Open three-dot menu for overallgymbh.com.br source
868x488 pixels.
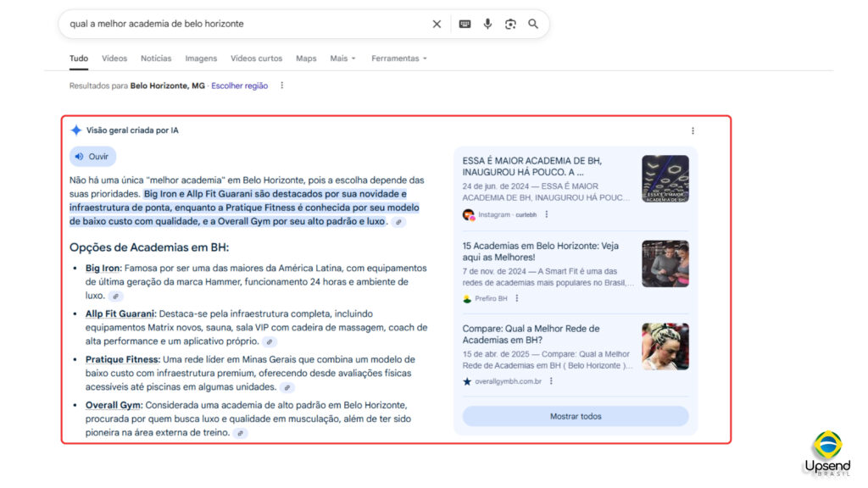pos(551,381)
